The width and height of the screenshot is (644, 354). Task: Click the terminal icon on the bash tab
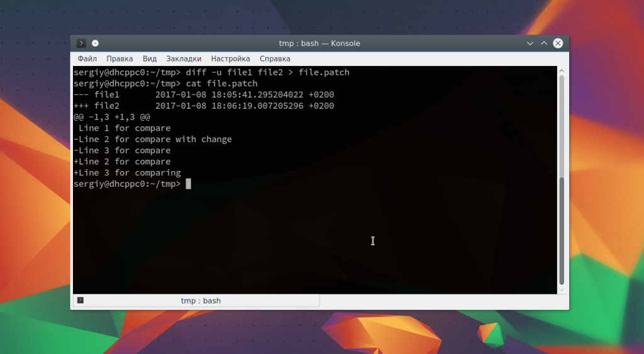pos(80,300)
